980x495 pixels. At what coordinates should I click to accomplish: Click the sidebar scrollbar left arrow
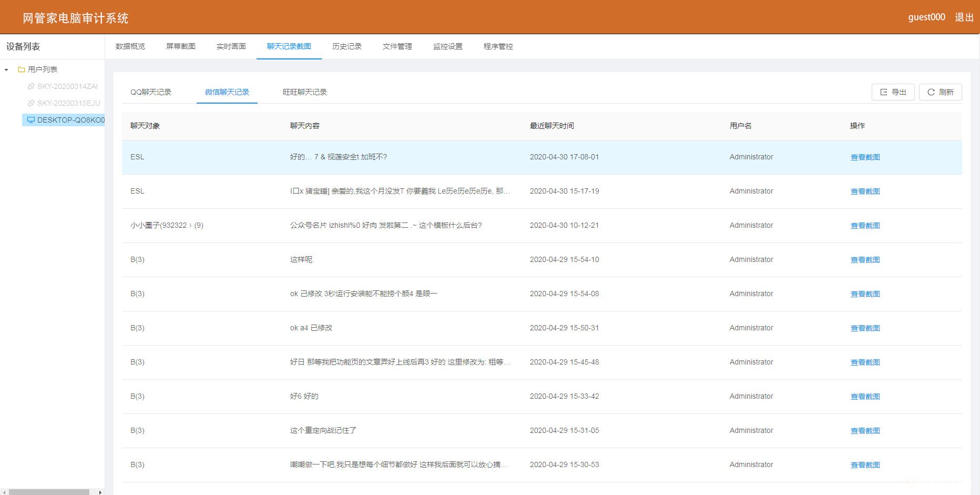point(4,492)
